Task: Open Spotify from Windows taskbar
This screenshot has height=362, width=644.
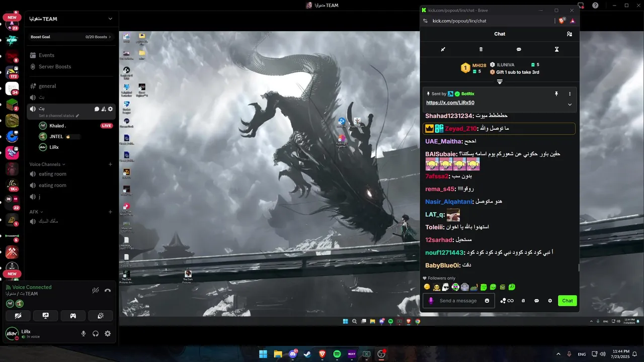Action: (x=337, y=354)
